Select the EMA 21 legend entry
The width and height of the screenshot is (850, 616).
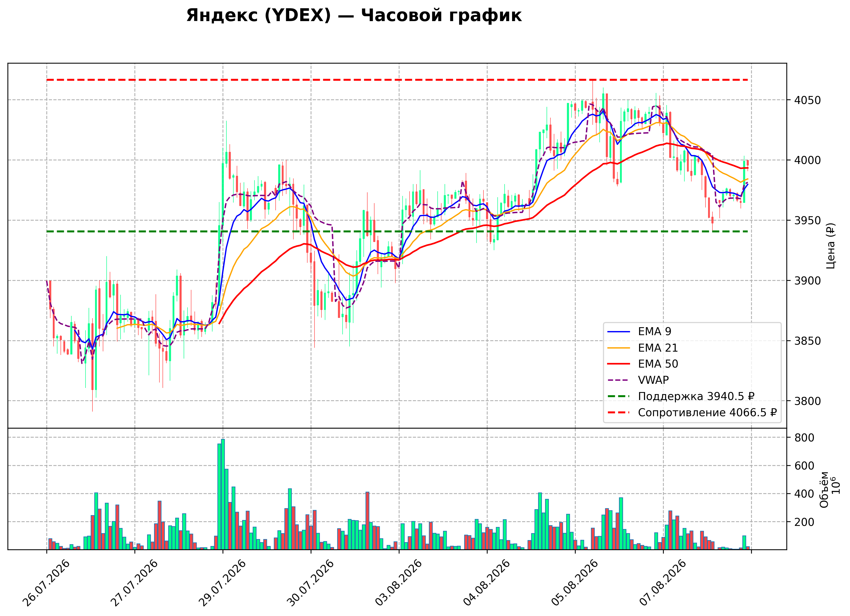coord(642,348)
